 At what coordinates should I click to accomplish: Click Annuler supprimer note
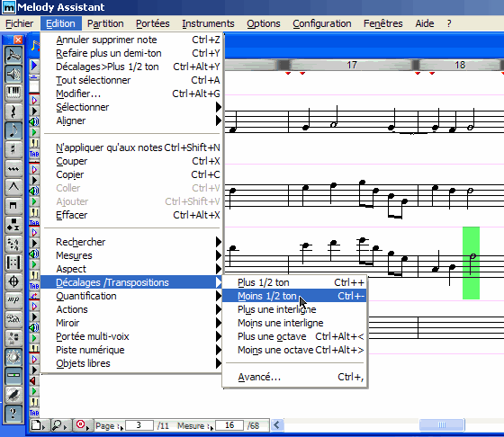pos(131,40)
